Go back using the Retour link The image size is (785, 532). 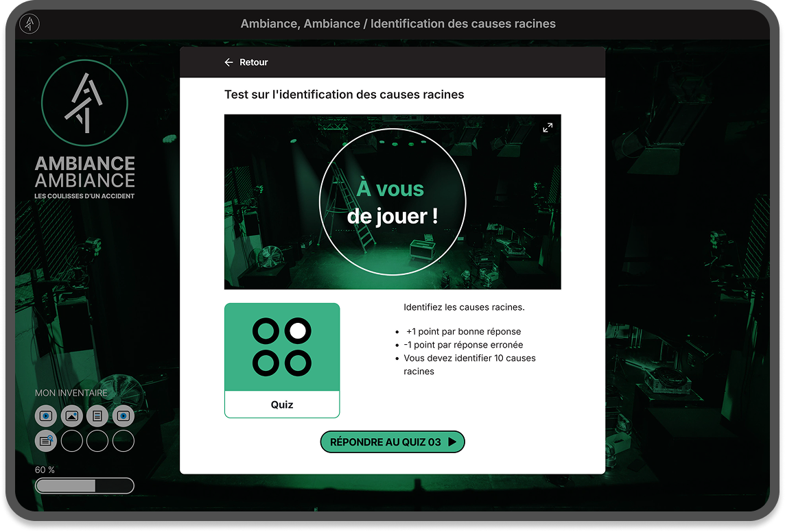tap(253, 62)
